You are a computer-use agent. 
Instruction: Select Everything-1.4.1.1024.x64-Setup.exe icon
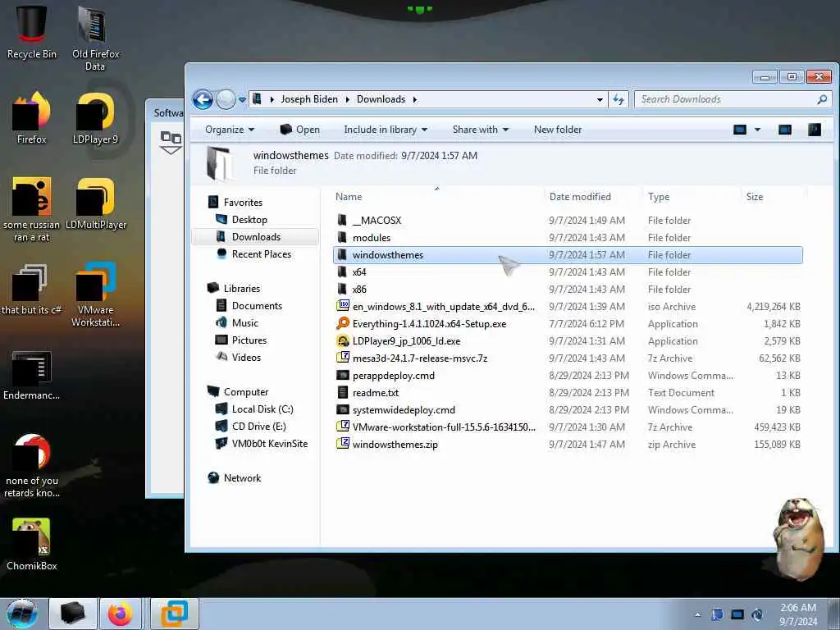343,323
